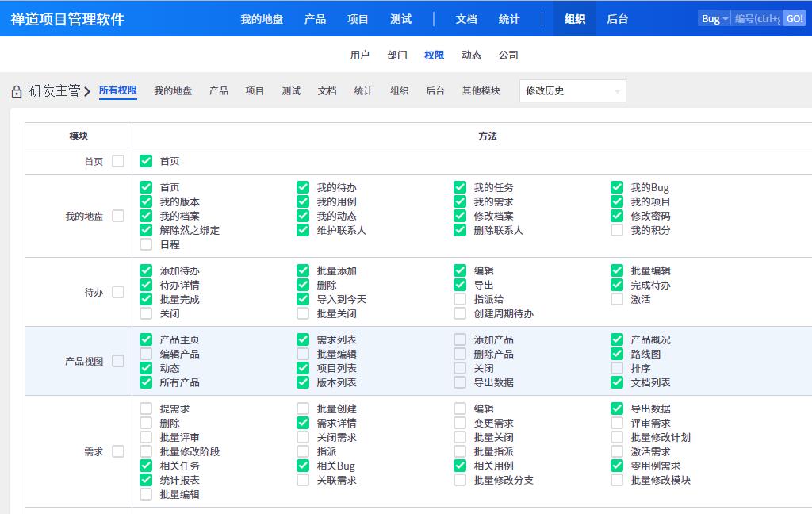Click the lock icon beside 研发主管

click(x=17, y=92)
